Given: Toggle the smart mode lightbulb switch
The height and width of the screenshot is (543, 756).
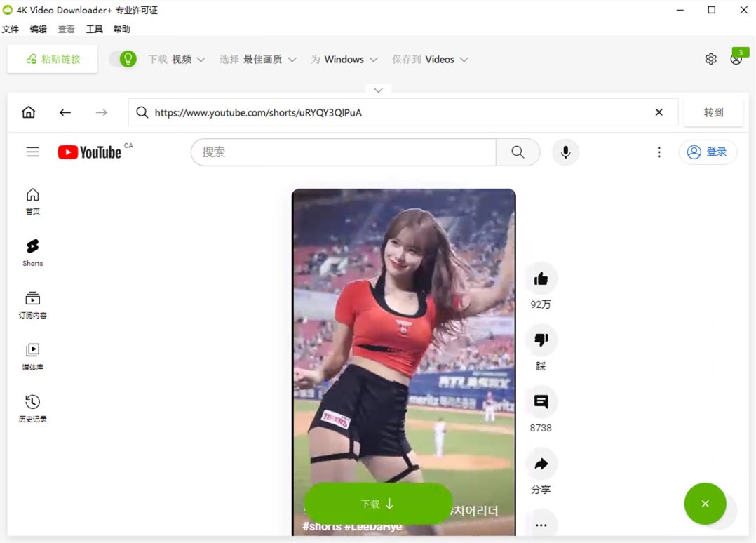Looking at the screenshot, I should click(123, 60).
